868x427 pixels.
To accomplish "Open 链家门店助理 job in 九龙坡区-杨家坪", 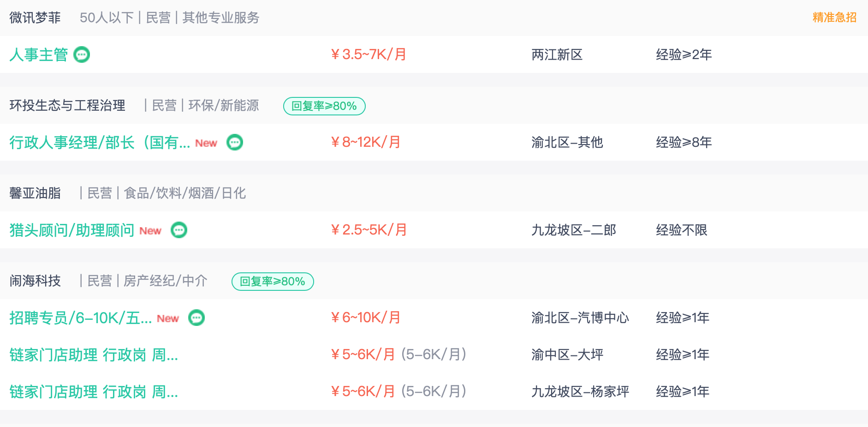I will (94, 391).
